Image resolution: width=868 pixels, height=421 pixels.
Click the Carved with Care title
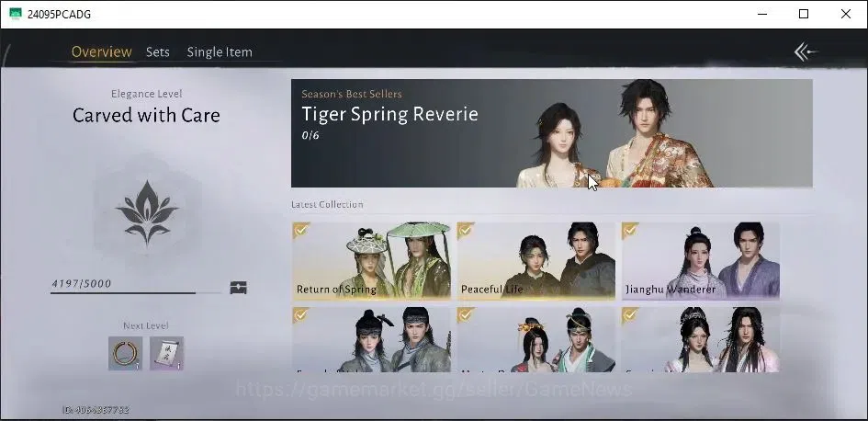(146, 115)
